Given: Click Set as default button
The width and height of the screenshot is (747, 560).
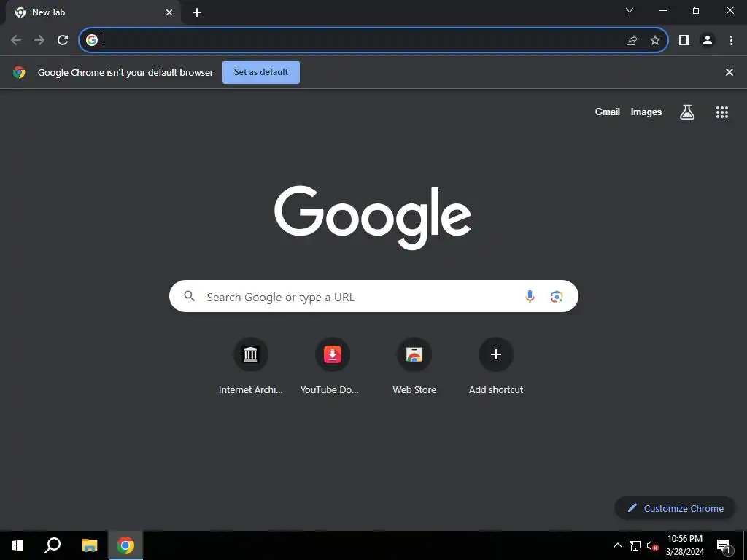Looking at the screenshot, I should click(x=261, y=72).
